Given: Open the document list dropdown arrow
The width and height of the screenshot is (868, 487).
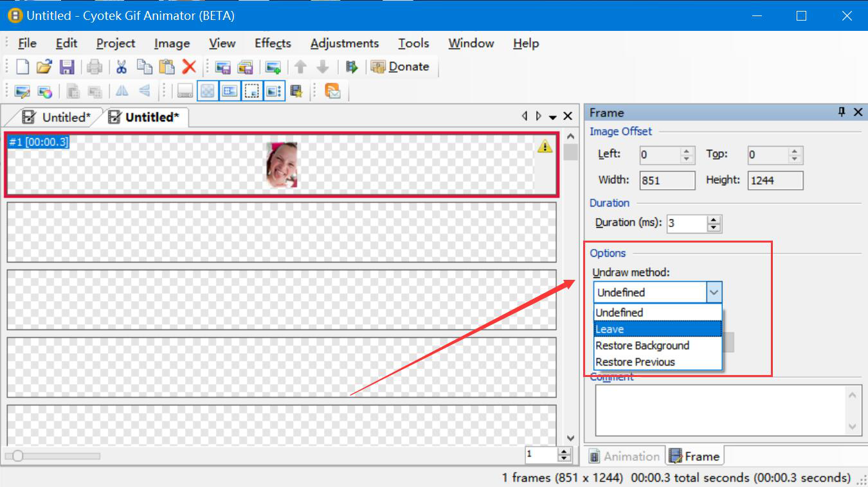Looking at the screenshot, I should coord(553,117).
